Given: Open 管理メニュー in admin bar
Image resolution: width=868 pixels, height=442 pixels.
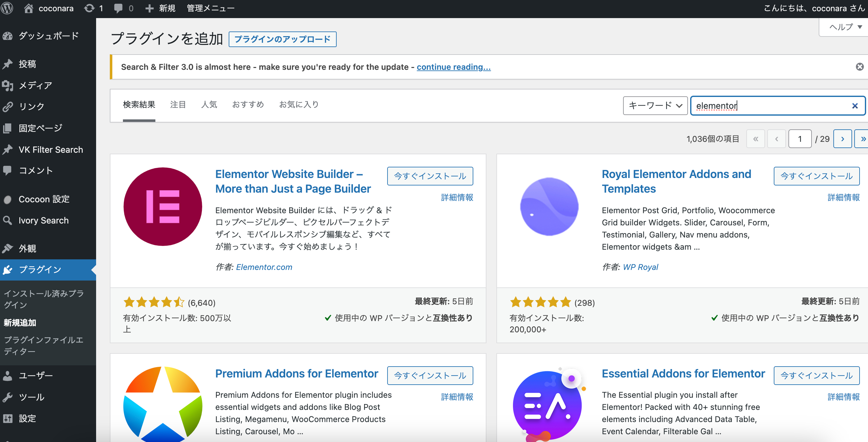Looking at the screenshot, I should tap(211, 8).
